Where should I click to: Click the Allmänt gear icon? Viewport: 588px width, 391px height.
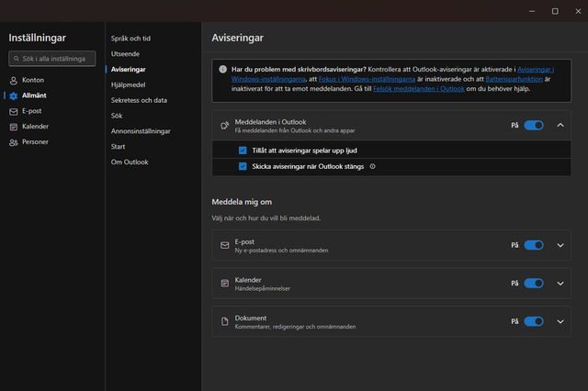coord(14,95)
